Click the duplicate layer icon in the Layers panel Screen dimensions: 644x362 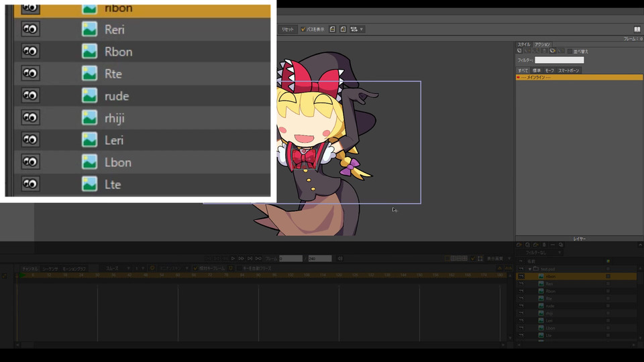click(527, 245)
